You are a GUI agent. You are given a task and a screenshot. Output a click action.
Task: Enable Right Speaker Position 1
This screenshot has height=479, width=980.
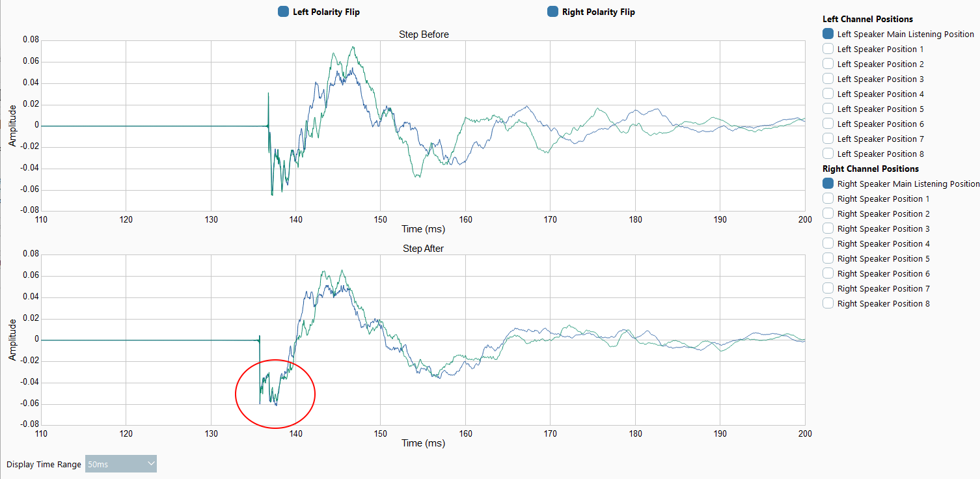(x=828, y=198)
